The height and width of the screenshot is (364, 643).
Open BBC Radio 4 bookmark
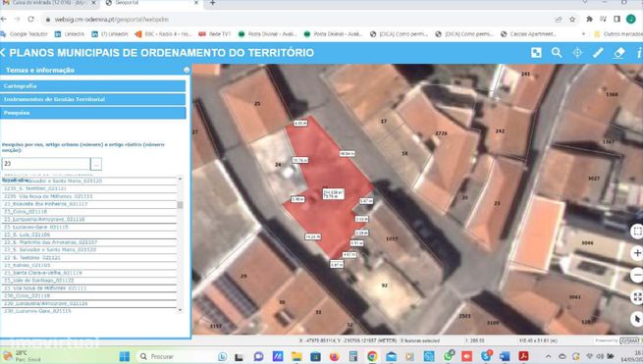pos(163,34)
